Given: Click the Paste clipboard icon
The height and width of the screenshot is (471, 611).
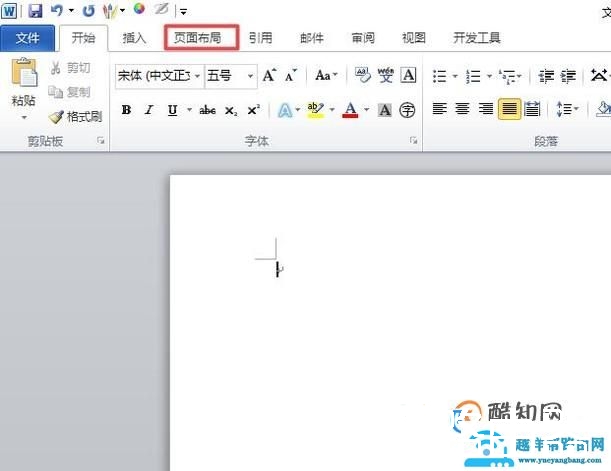Looking at the screenshot, I should (24, 72).
